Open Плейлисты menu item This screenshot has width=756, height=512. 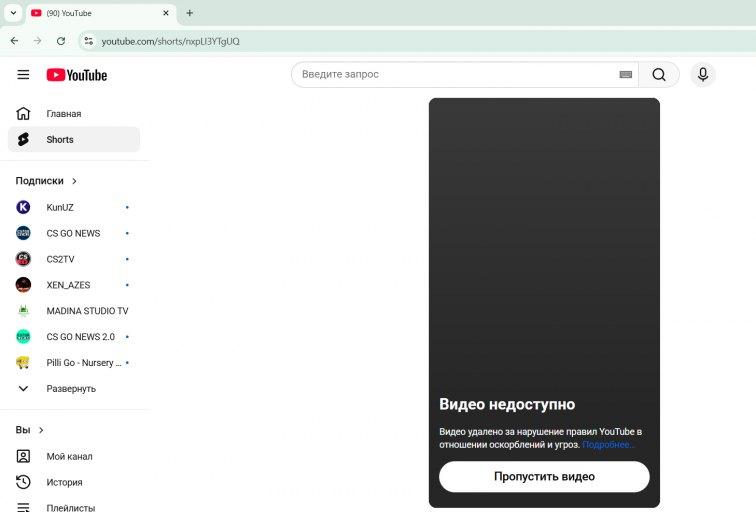click(74, 506)
